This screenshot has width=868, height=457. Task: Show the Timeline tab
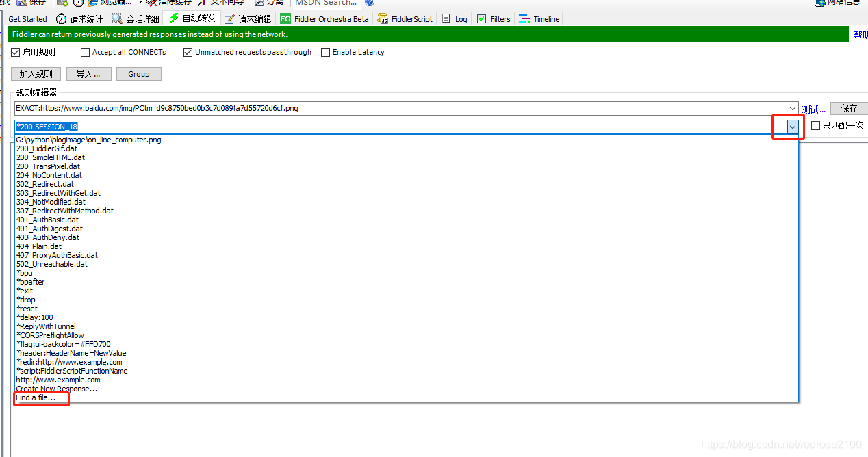pos(539,19)
